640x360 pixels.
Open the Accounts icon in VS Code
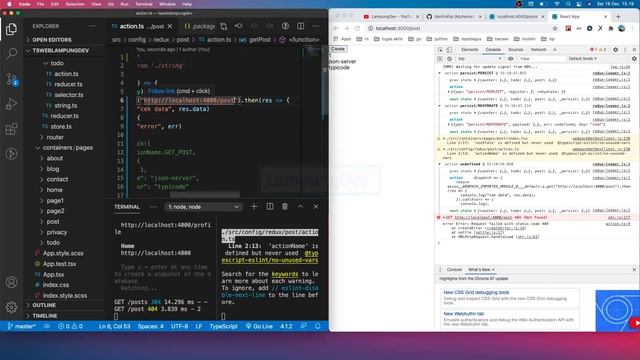pos(11,282)
